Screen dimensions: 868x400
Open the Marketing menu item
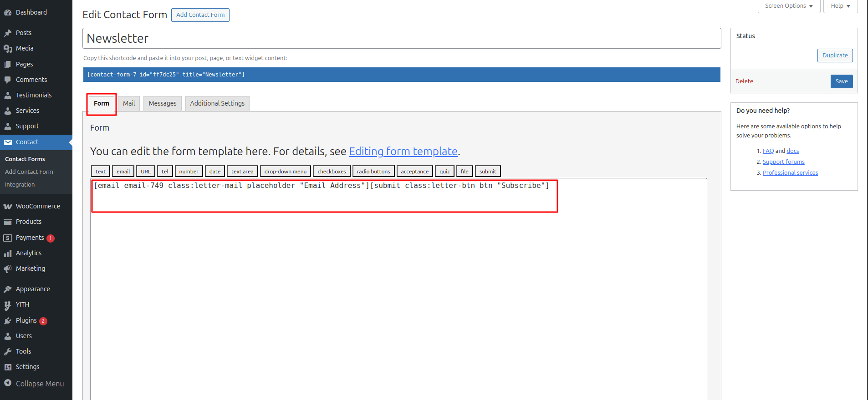[x=36, y=269]
